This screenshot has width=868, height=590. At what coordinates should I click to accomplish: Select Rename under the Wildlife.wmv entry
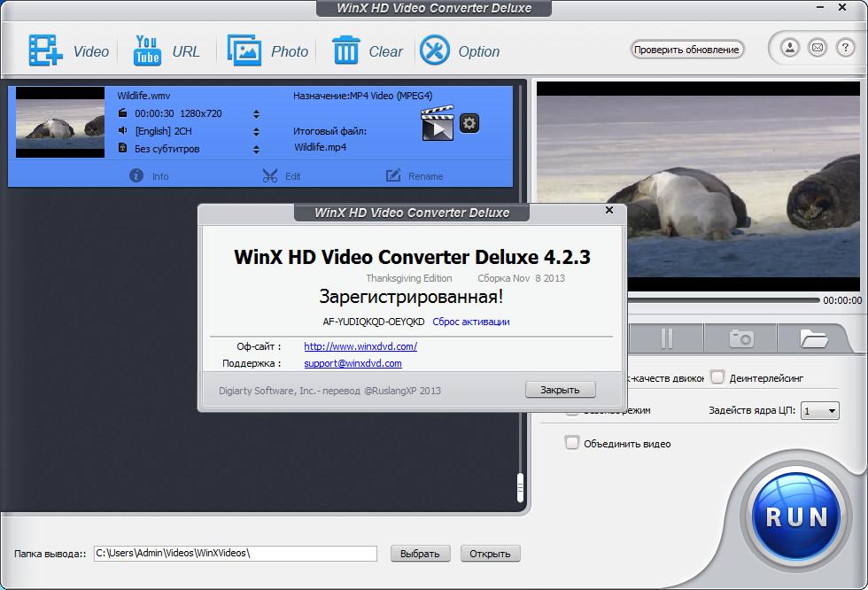point(415,175)
